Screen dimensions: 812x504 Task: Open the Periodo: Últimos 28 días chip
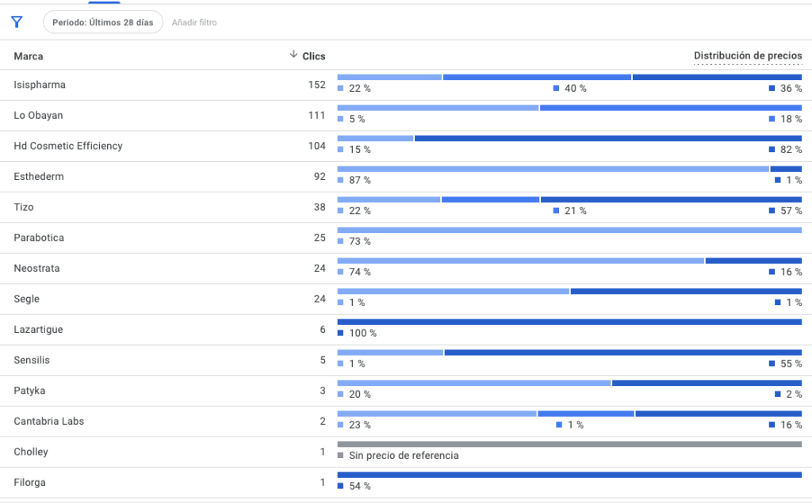coord(103,22)
